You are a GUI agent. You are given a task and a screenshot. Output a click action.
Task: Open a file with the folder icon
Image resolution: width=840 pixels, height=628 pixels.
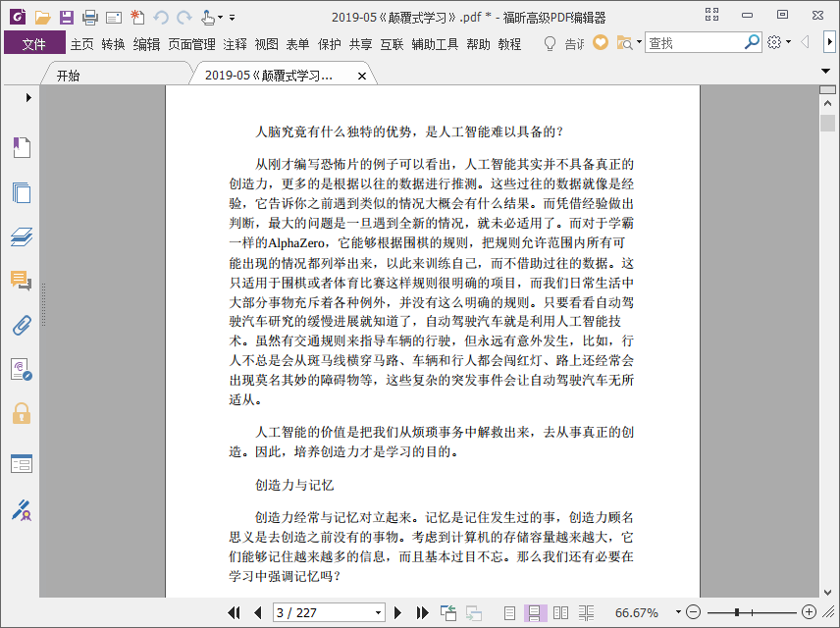43,18
